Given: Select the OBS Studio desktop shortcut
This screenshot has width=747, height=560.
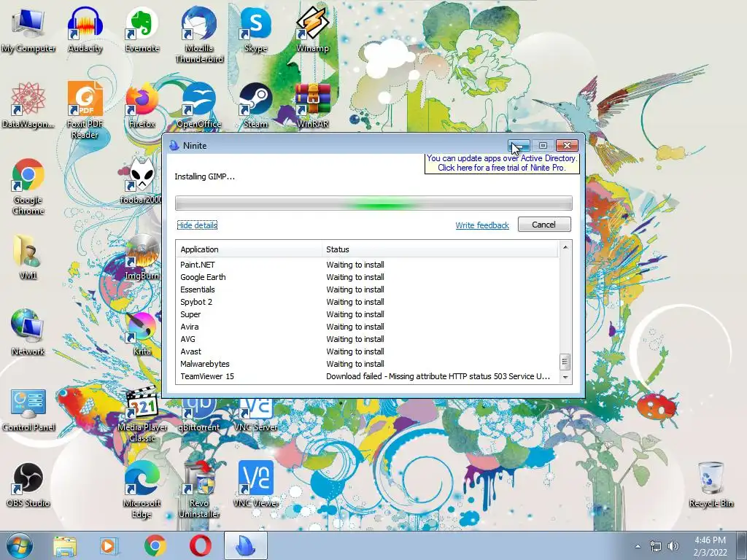Looking at the screenshot, I should tap(28, 484).
